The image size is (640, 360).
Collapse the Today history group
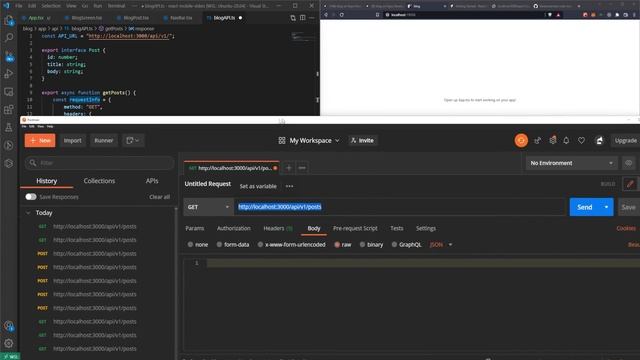pos(28,213)
